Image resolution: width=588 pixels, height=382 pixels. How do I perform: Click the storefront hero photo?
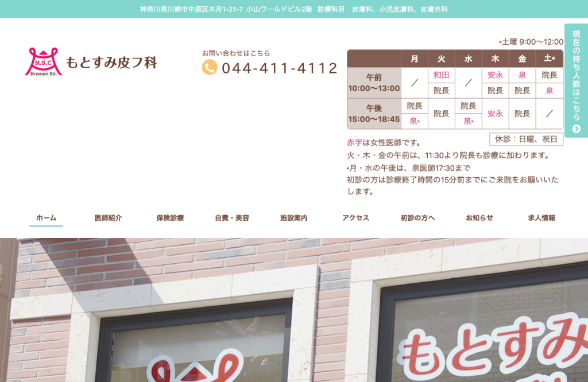294,310
